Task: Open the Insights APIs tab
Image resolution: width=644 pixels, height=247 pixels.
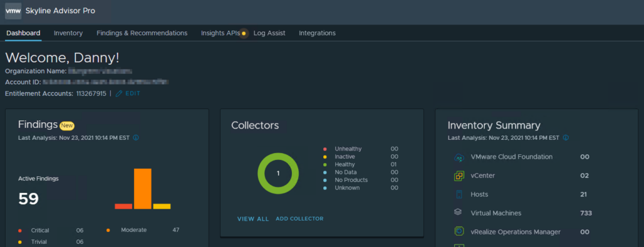Action: [x=221, y=33]
